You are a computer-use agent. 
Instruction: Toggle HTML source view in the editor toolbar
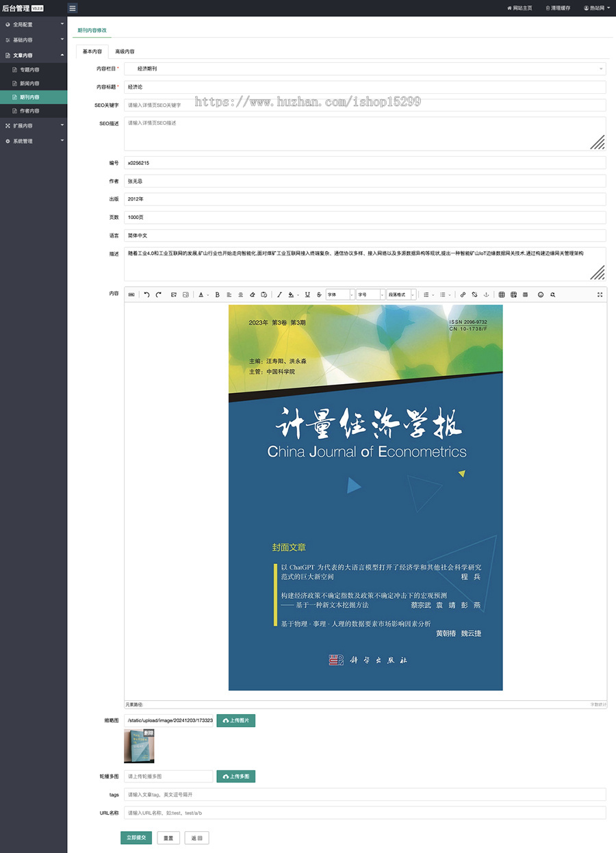pyautogui.click(x=131, y=294)
